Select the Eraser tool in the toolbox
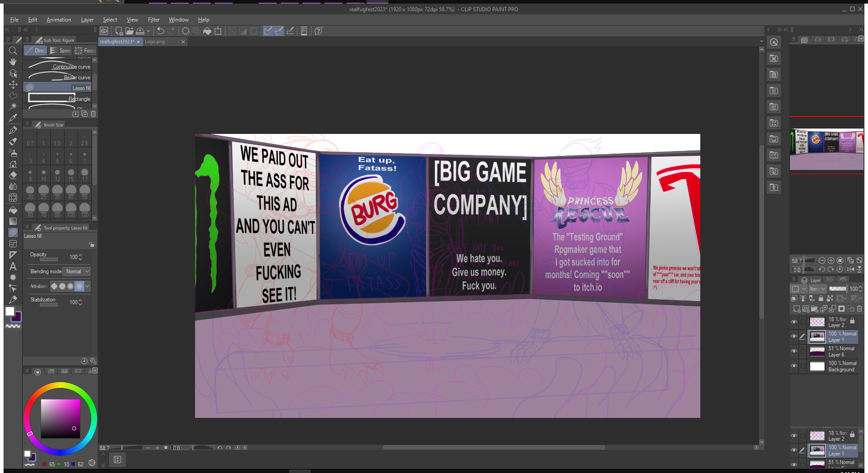The image size is (868, 473). [x=13, y=175]
